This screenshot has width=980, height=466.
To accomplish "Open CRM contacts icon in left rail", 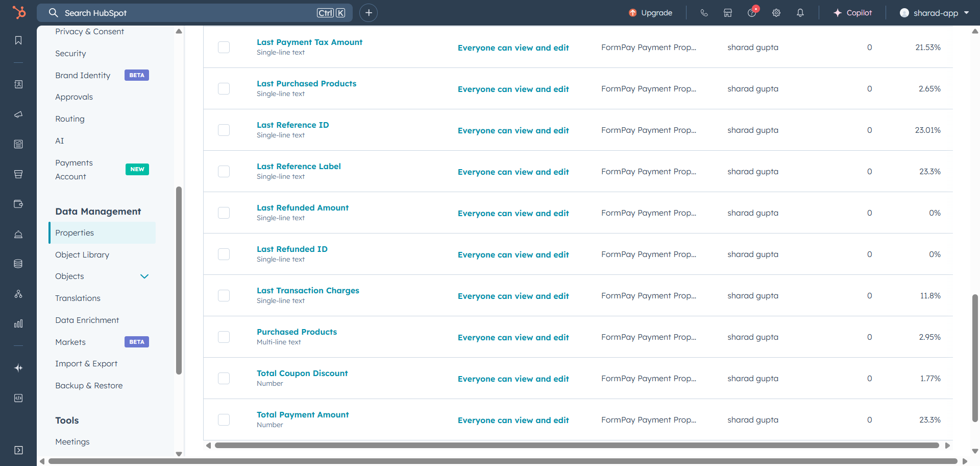I will (x=18, y=84).
